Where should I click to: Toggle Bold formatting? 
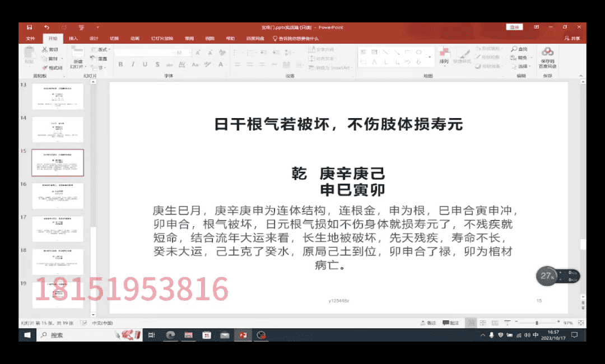(120, 64)
